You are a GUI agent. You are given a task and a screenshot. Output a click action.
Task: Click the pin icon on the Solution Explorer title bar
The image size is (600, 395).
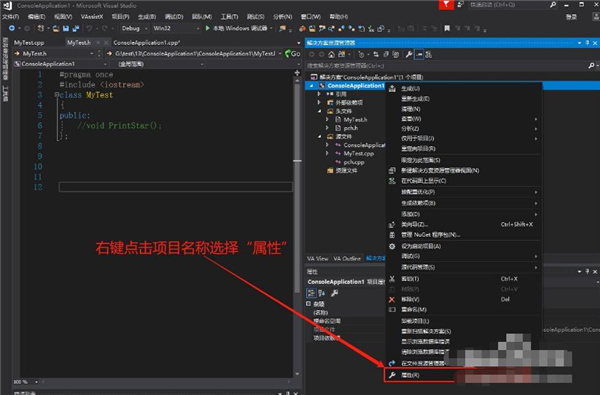(x=587, y=43)
